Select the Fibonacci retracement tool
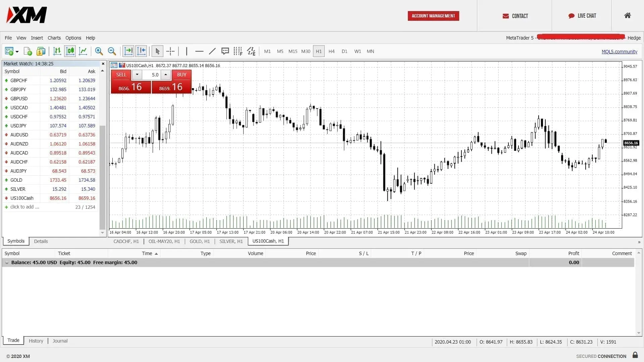The height and width of the screenshot is (362, 644). click(238, 51)
